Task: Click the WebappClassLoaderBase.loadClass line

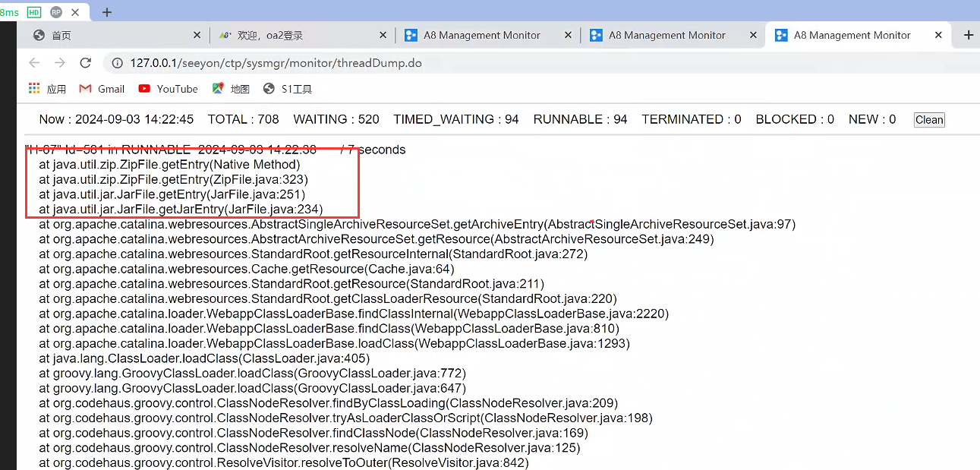Action: click(334, 343)
